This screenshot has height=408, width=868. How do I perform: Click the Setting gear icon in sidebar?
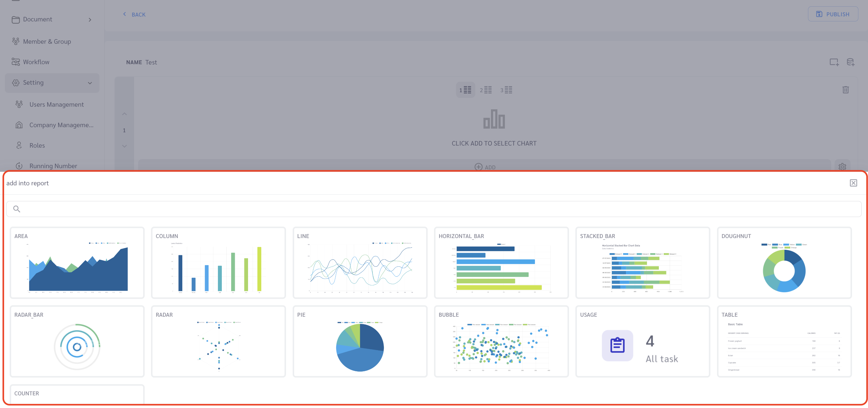[15, 83]
